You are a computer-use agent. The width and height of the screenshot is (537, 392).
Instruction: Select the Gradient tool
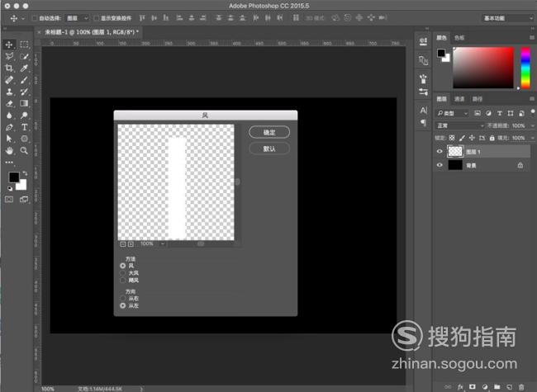click(x=24, y=103)
